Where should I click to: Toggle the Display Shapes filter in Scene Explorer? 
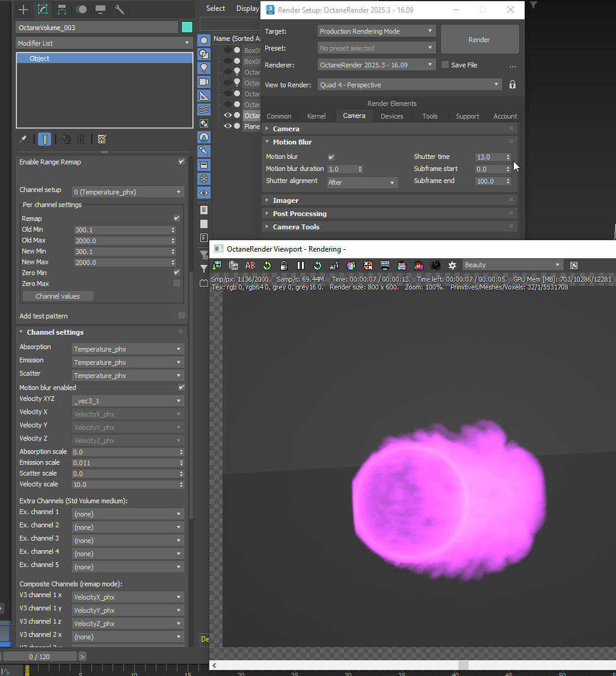click(204, 54)
